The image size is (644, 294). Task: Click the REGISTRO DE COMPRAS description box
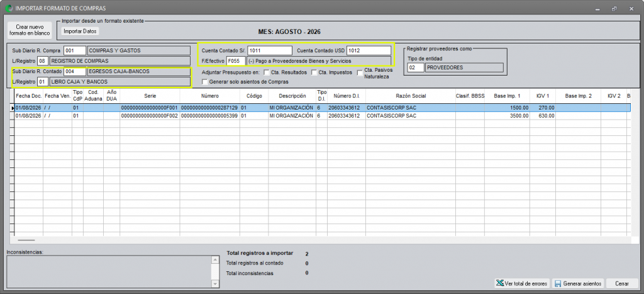[x=119, y=61]
